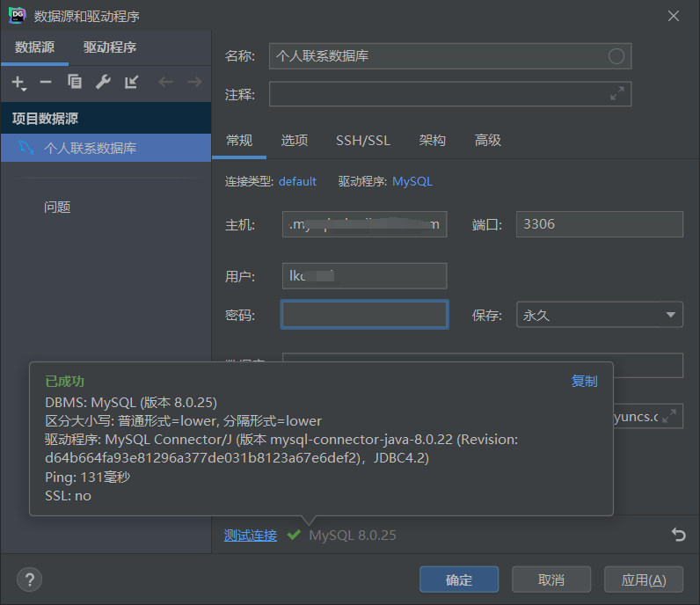Duplicate the data source using copy icon
700x605 pixels.
point(75,82)
